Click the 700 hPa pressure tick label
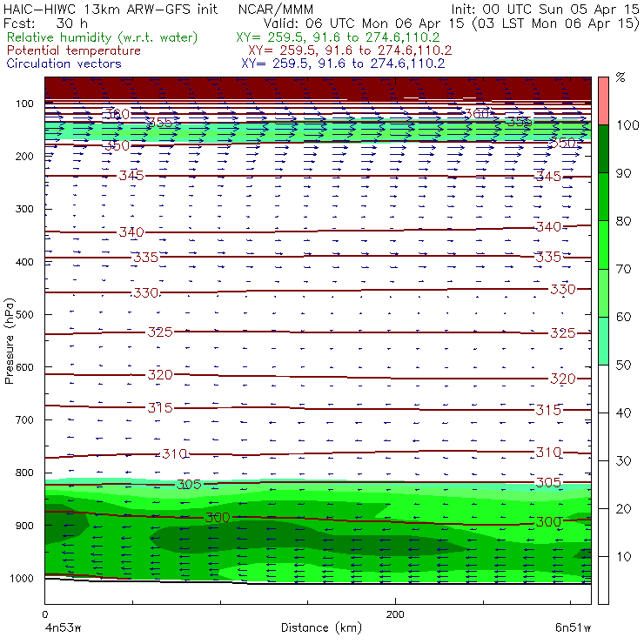 tap(24, 419)
